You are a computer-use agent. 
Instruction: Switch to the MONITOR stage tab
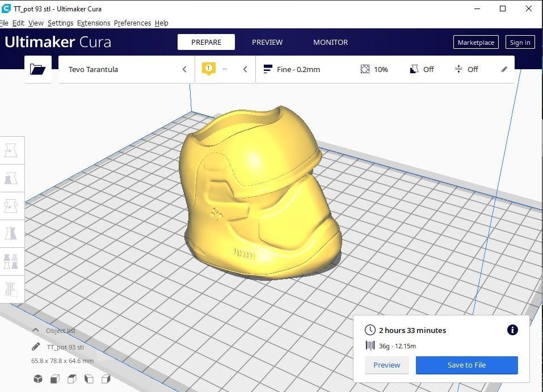tap(331, 42)
